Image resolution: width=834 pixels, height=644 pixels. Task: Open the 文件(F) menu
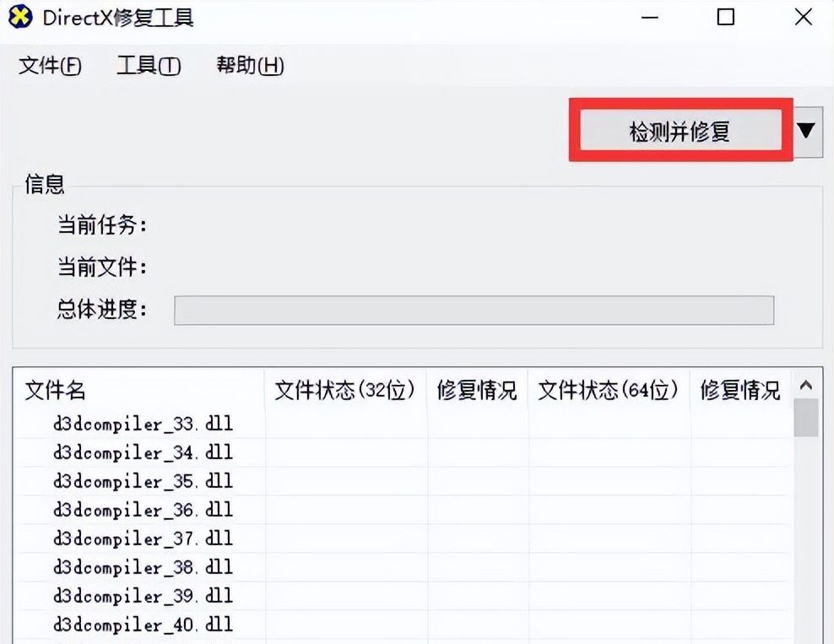[x=50, y=66]
